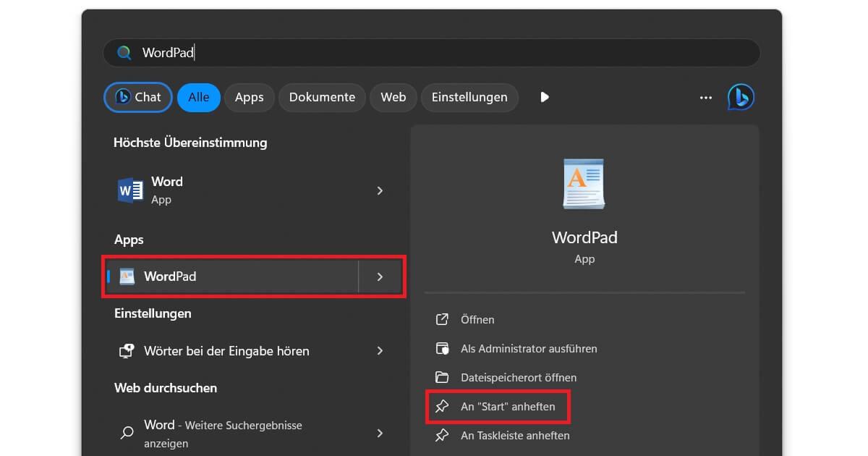Click the large WordPad preview icon
The width and height of the screenshot is (868, 456).
584,184
